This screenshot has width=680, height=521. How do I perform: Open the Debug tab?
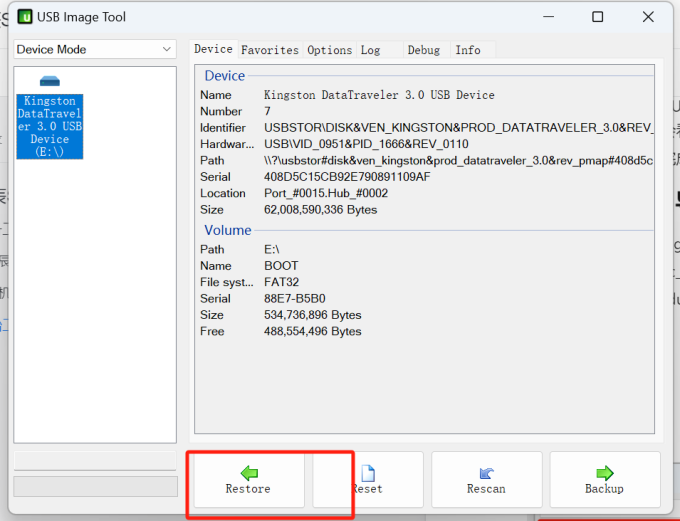point(423,49)
